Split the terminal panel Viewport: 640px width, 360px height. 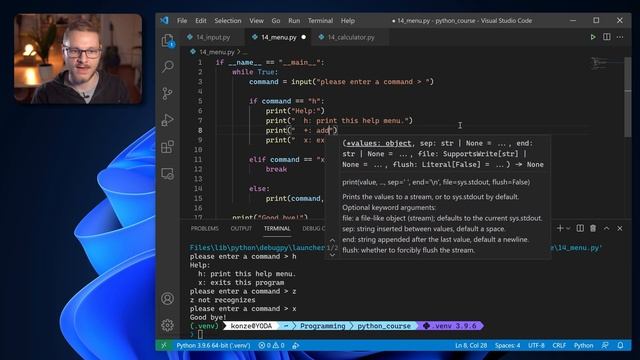point(580,229)
